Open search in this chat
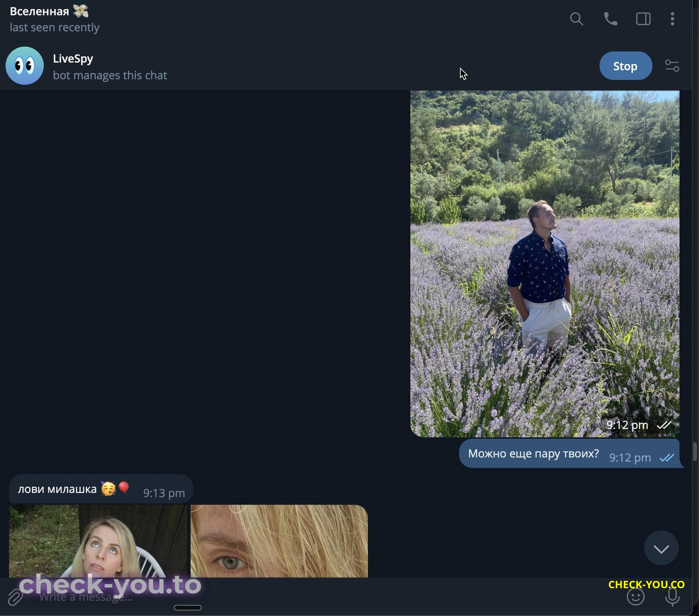Viewport: 699px width, 616px height. click(x=576, y=19)
